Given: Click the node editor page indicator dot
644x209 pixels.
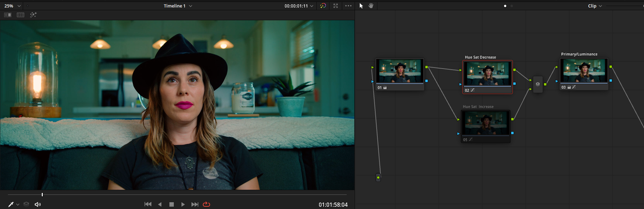Looking at the screenshot, I should [506, 6].
